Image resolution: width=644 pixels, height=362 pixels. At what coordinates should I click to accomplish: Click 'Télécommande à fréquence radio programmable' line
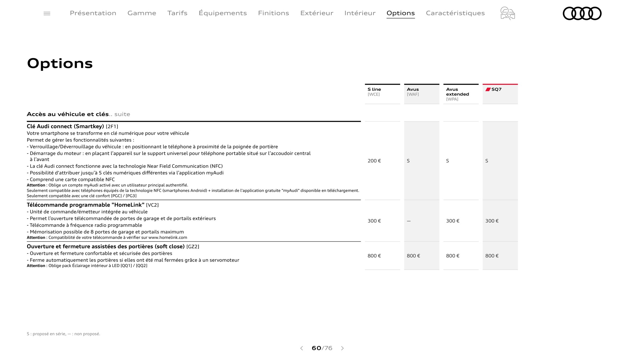pos(85,225)
